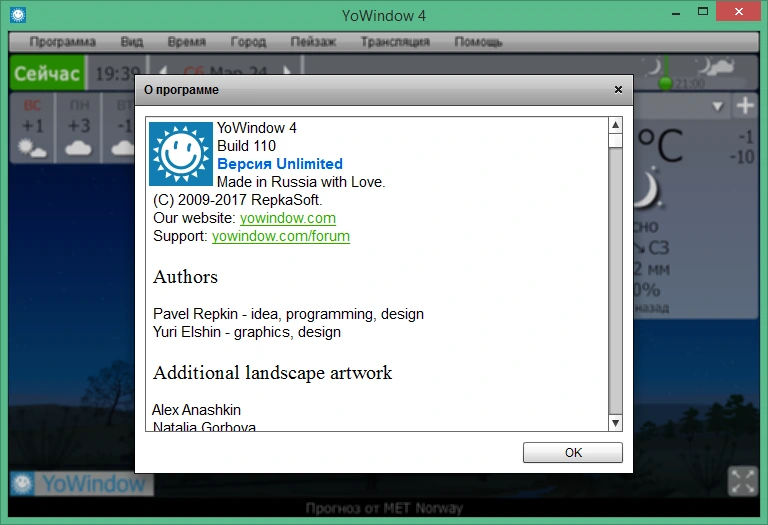This screenshot has height=525, width=768.
Task: Maximize the YoWindow 4 window
Action: click(703, 12)
